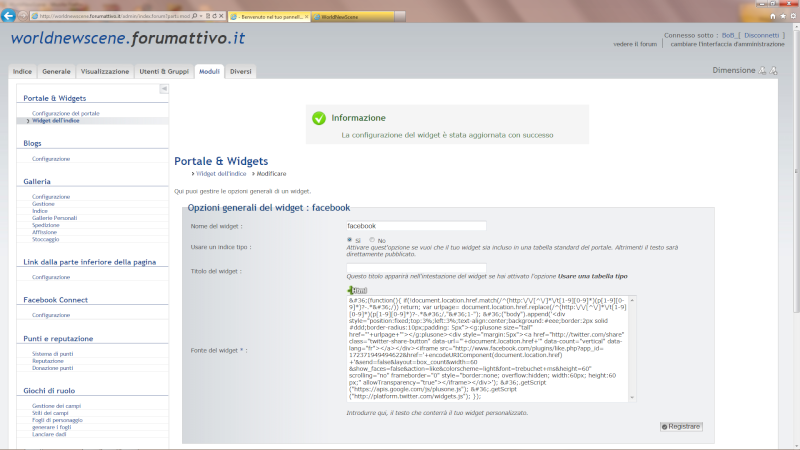Open the Generale admin tab
This screenshot has width=800, height=450.
click(56, 71)
